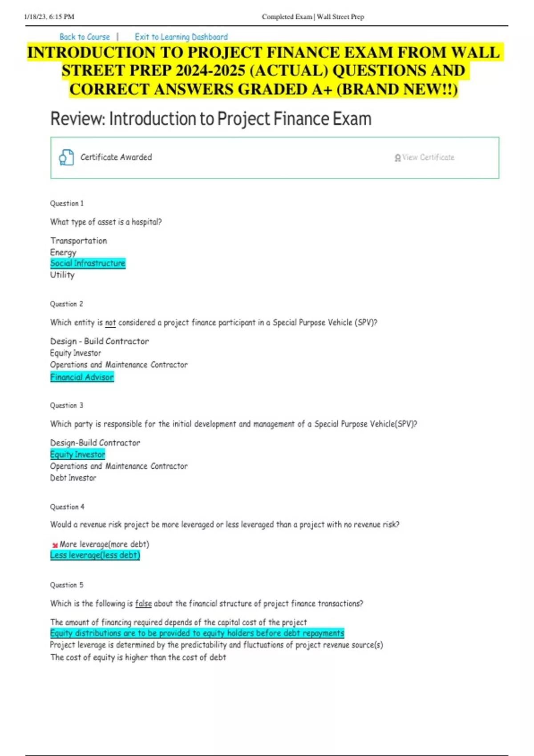
Task: Select the Social Infrastructure answer
Action: click(88, 263)
